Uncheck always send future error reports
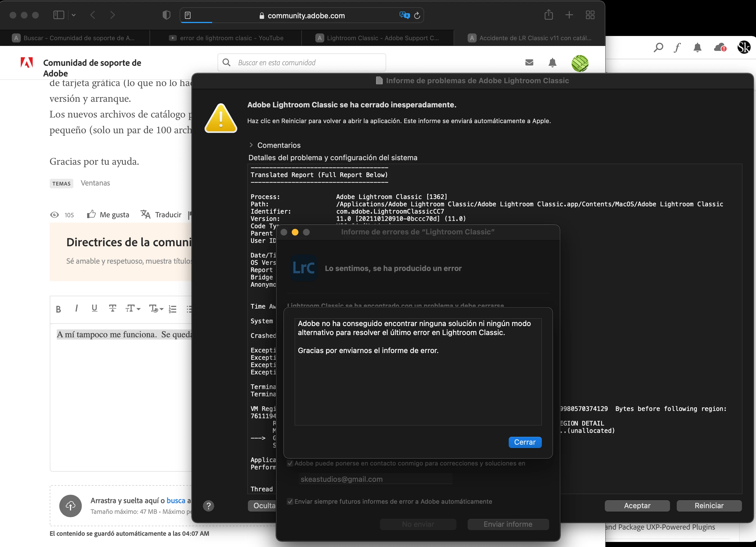Viewport: 756px width, 547px height. click(x=290, y=501)
